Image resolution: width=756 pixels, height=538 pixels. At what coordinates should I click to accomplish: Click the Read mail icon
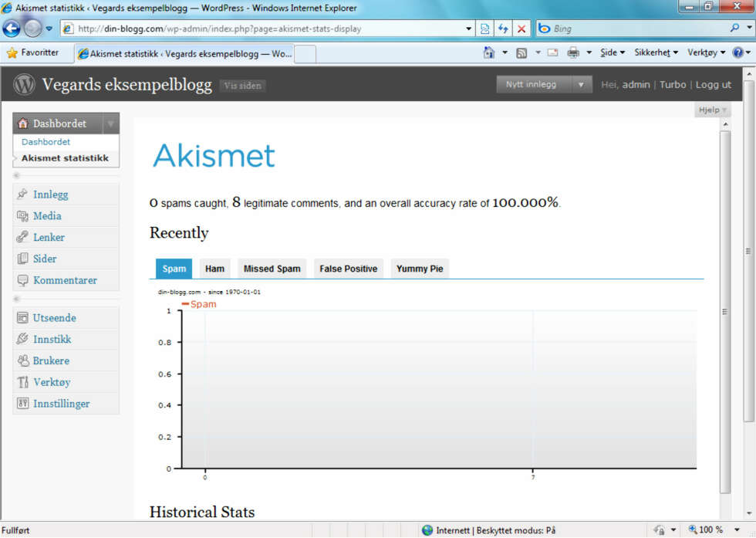[552, 52]
